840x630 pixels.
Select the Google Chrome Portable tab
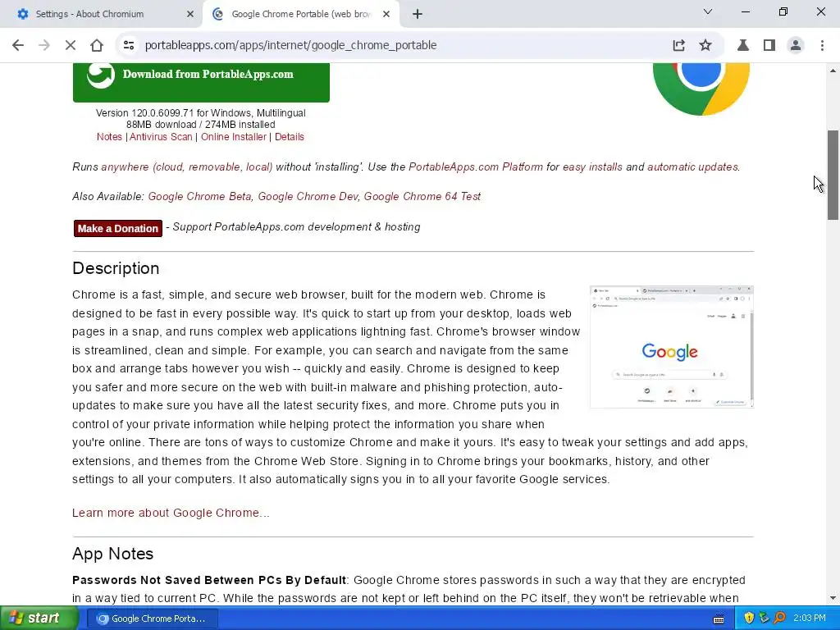pos(301,15)
